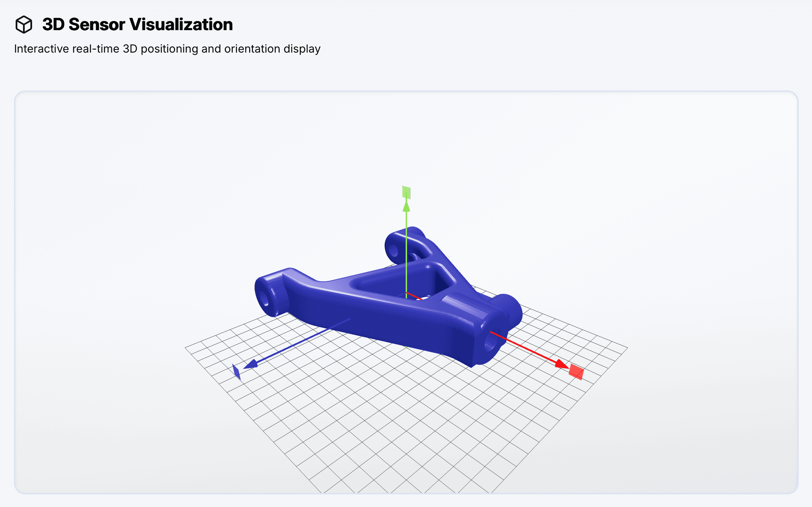This screenshot has height=507, width=812.
Task: Click the red X-axis arrowhead
Action: [561, 364]
